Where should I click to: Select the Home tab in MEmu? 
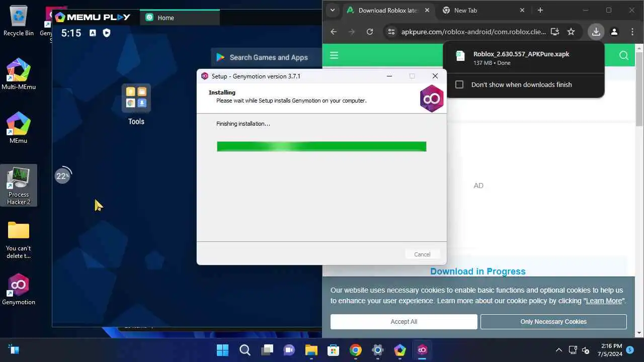tap(180, 18)
